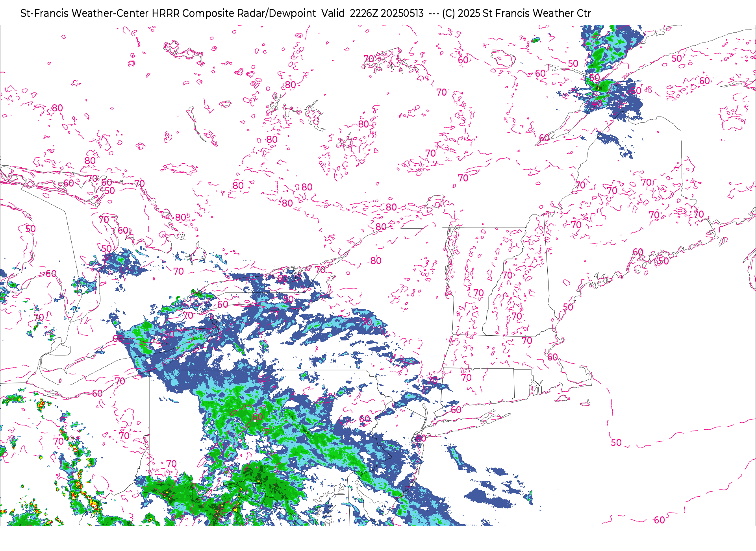Click the 'Valid 2226Z 20250513' timestamp text

coord(372,13)
